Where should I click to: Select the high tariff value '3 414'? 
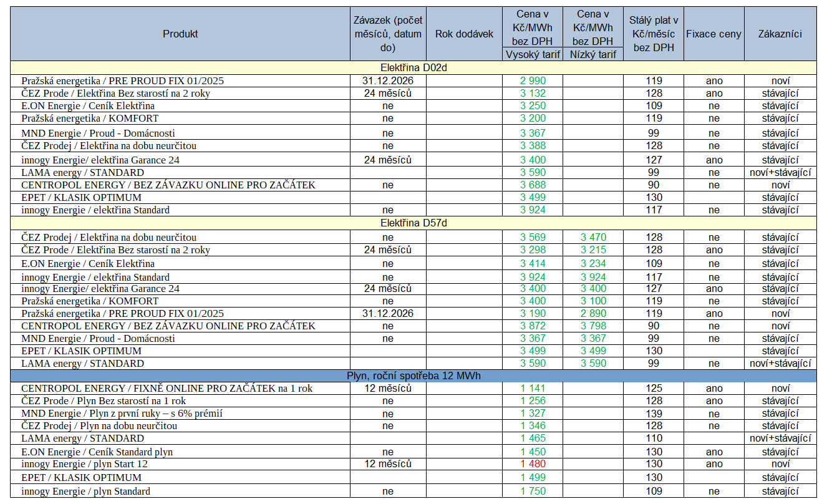pyautogui.click(x=533, y=263)
